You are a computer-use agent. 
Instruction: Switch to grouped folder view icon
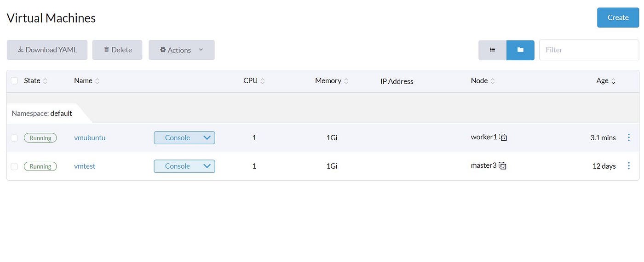[x=520, y=50]
